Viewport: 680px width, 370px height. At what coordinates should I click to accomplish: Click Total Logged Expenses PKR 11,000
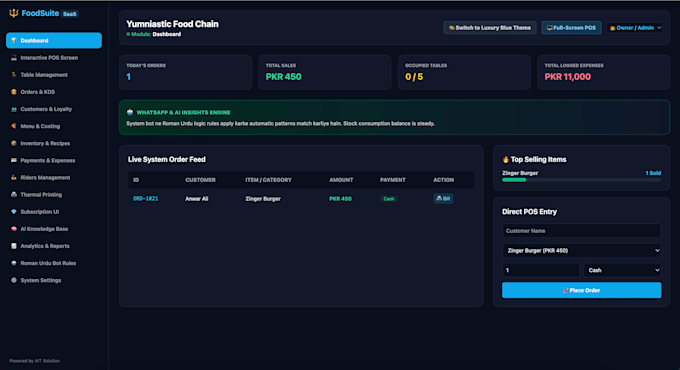568,77
